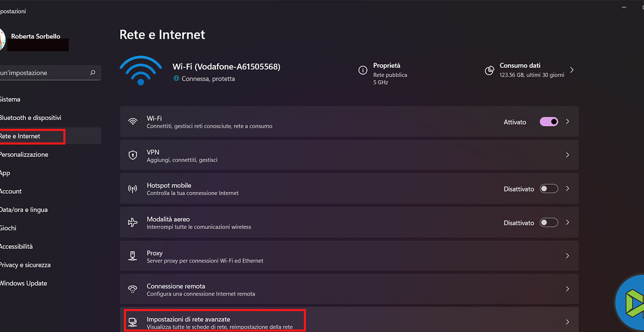Click the Proprietà info icon

[x=362, y=70]
